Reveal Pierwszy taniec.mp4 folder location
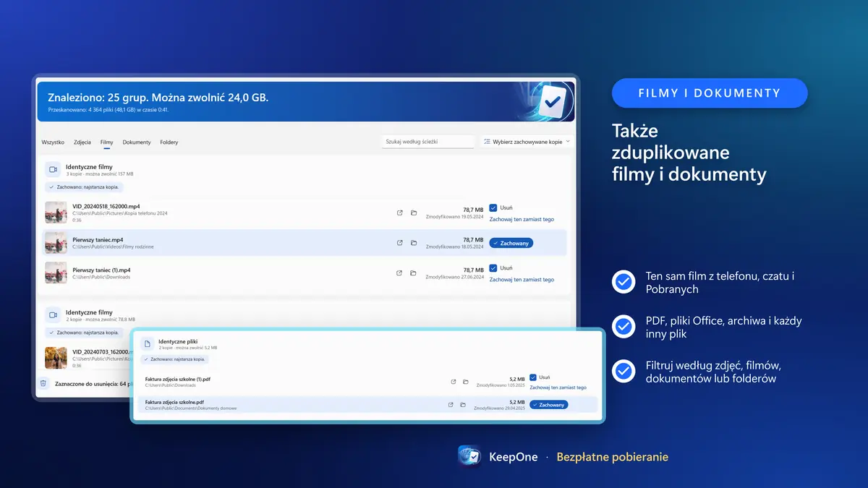The image size is (868, 488). 414,243
